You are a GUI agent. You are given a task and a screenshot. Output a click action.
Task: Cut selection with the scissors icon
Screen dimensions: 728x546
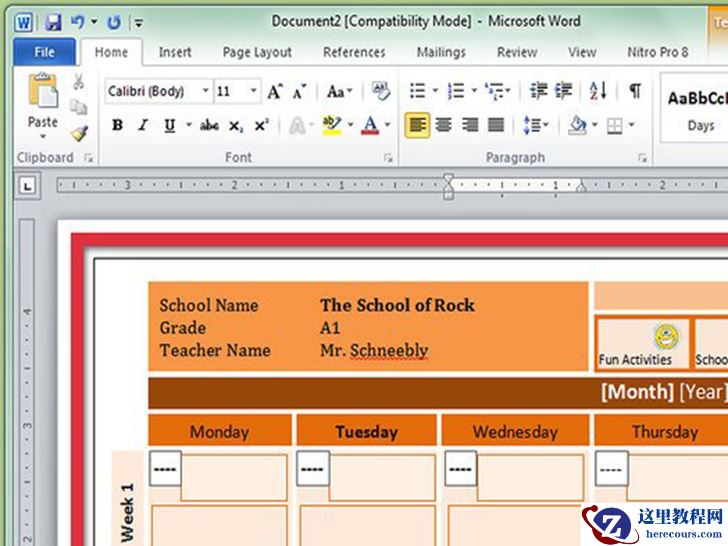(x=78, y=82)
